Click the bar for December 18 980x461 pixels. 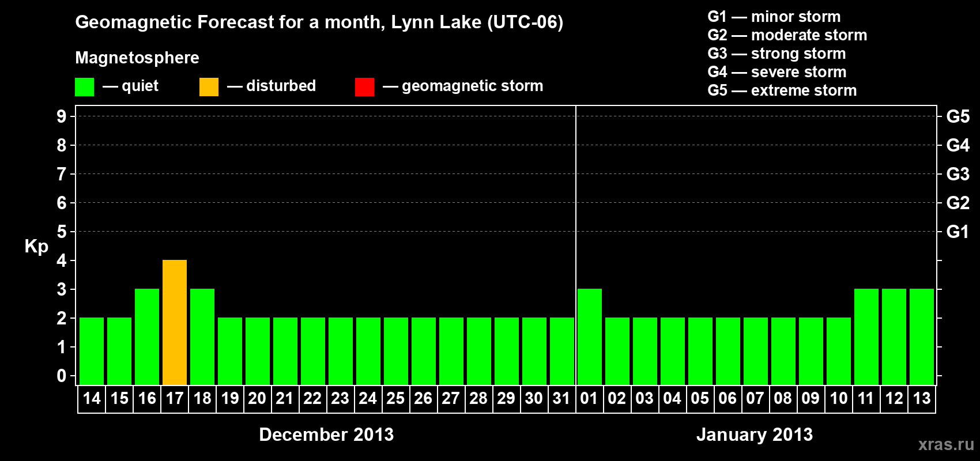click(x=202, y=337)
